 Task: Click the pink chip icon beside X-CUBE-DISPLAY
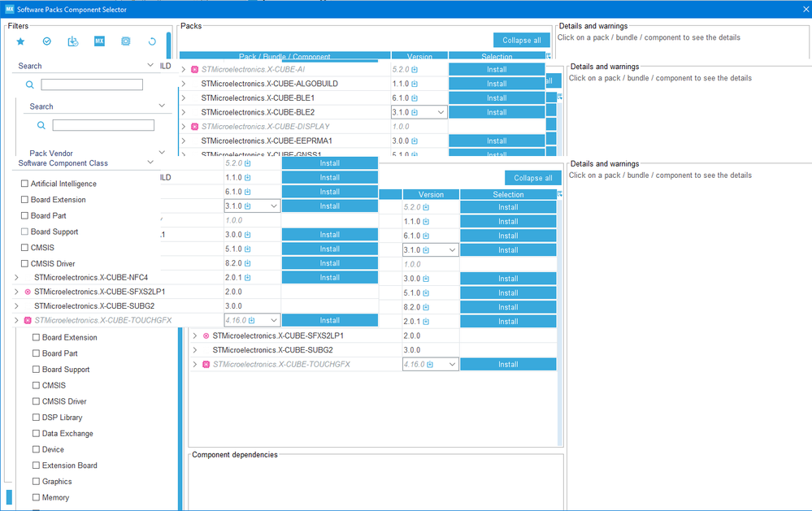195,126
